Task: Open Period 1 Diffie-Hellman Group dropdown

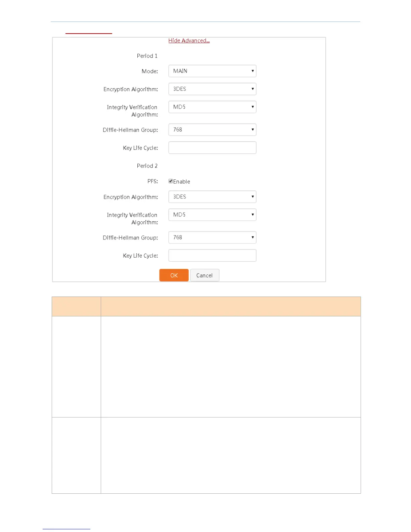Action: point(212,130)
